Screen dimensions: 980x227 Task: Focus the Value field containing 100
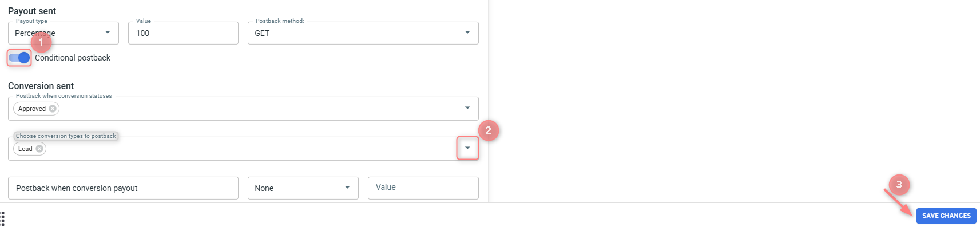coord(184,33)
